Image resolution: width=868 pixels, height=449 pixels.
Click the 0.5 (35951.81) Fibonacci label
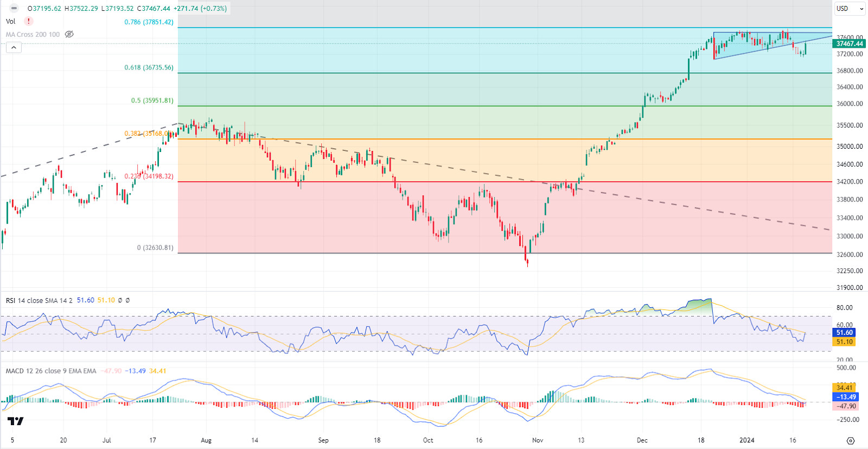tap(152, 101)
